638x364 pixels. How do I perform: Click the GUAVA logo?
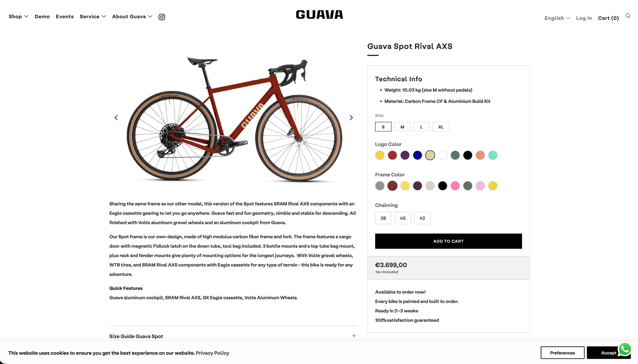click(319, 15)
